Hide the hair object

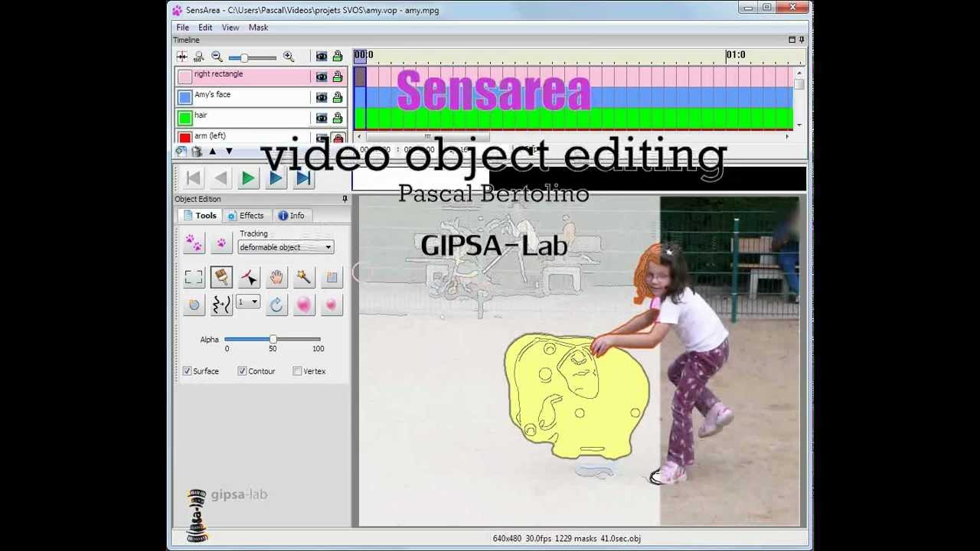(322, 118)
